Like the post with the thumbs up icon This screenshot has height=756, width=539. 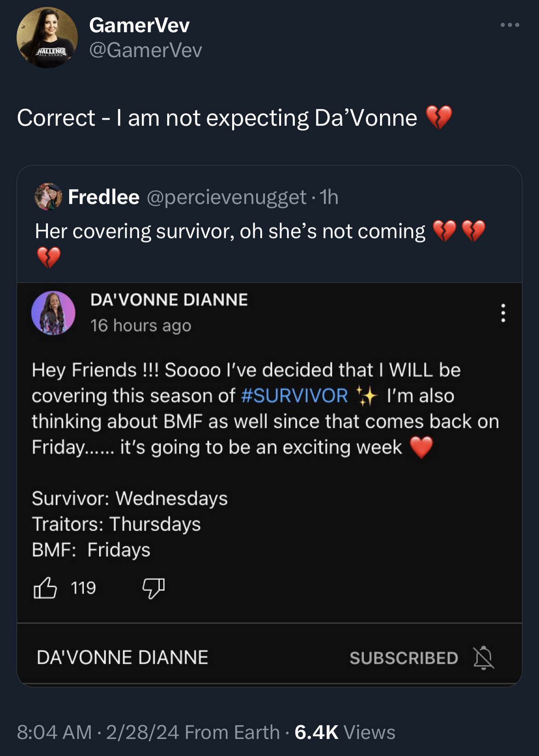click(x=45, y=588)
